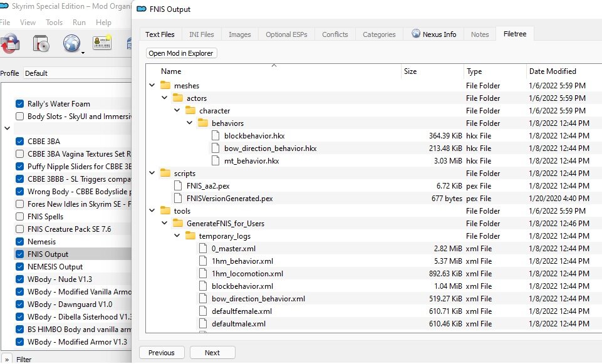This screenshot has height=364, width=602.
Task: Uncheck the Rally's Water Foam mod
Action: pos(19,103)
